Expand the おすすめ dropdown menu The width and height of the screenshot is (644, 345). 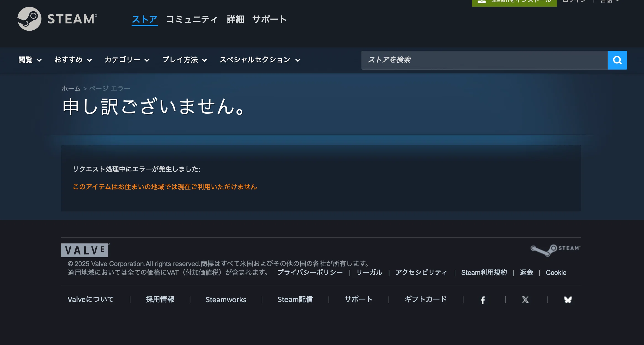(x=73, y=60)
